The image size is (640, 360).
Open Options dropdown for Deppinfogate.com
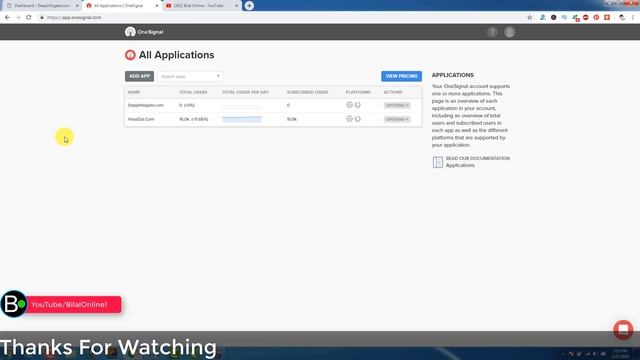(397, 105)
